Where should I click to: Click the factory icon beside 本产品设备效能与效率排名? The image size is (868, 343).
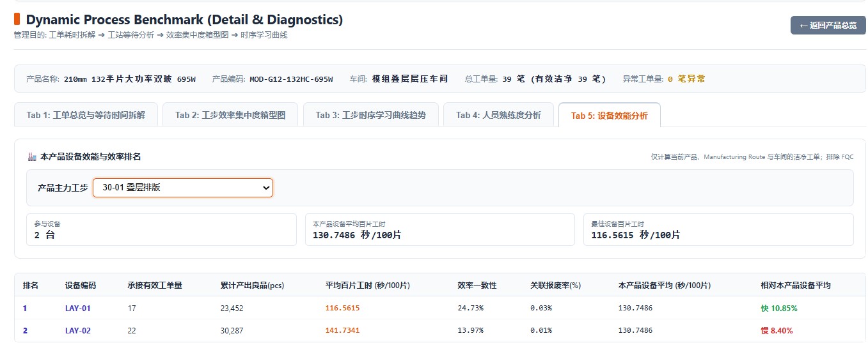(x=32, y=156)
